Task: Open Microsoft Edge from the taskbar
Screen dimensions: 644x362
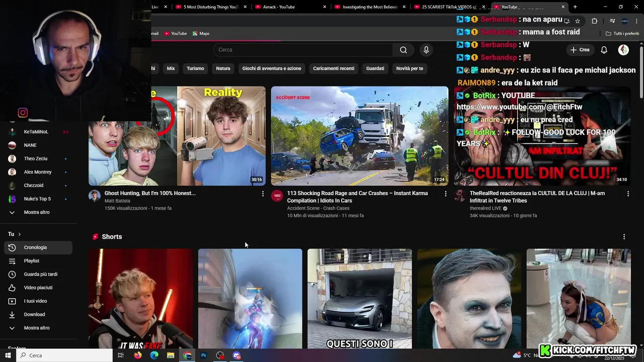Action: 154,355
